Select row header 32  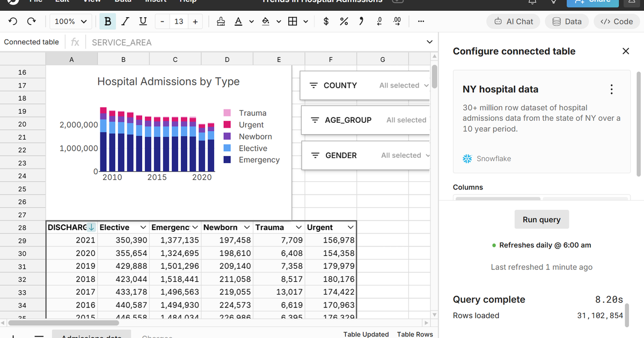(22, 280)
